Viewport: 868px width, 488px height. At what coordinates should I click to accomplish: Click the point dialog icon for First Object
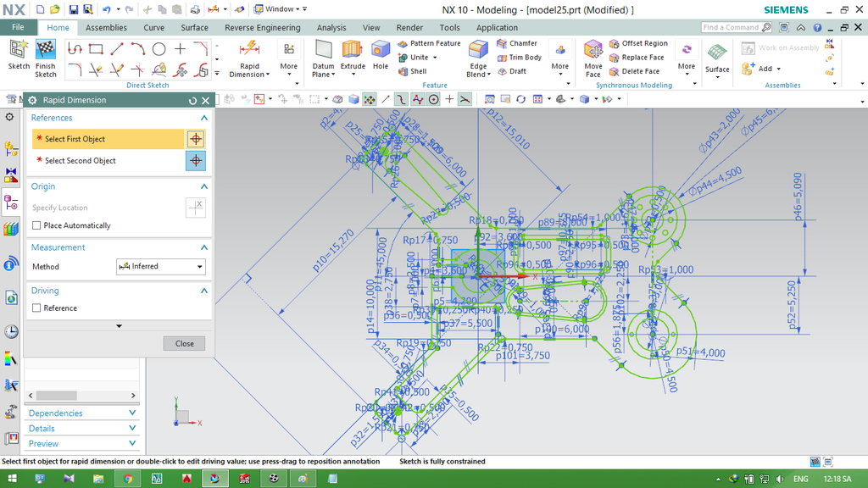[x=196, y=139]
